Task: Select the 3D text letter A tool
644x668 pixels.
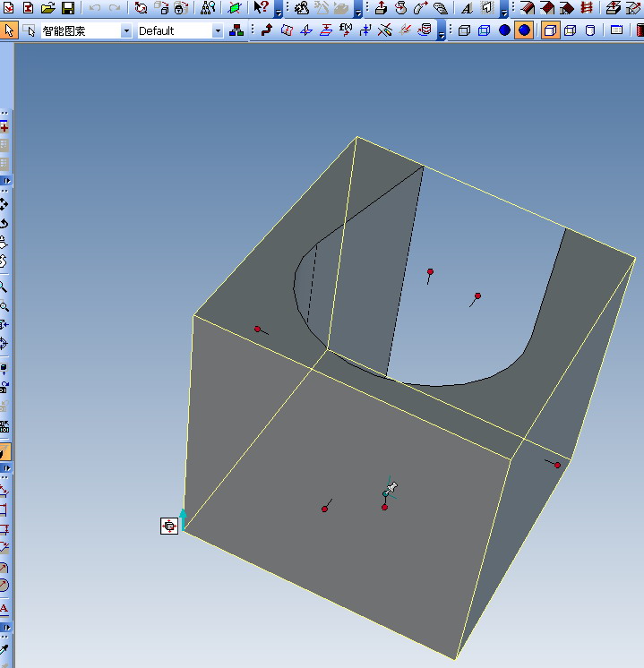Action: click(468, 8)
